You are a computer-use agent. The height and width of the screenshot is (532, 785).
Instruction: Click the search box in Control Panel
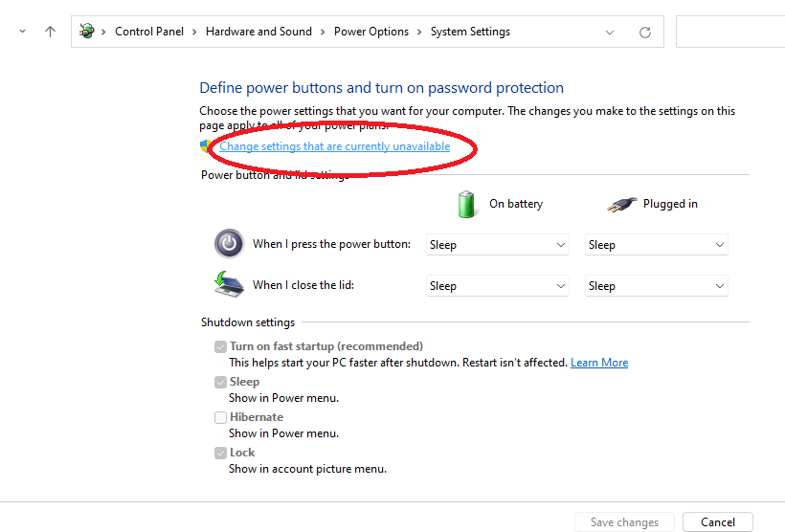[x=730, y=32]
